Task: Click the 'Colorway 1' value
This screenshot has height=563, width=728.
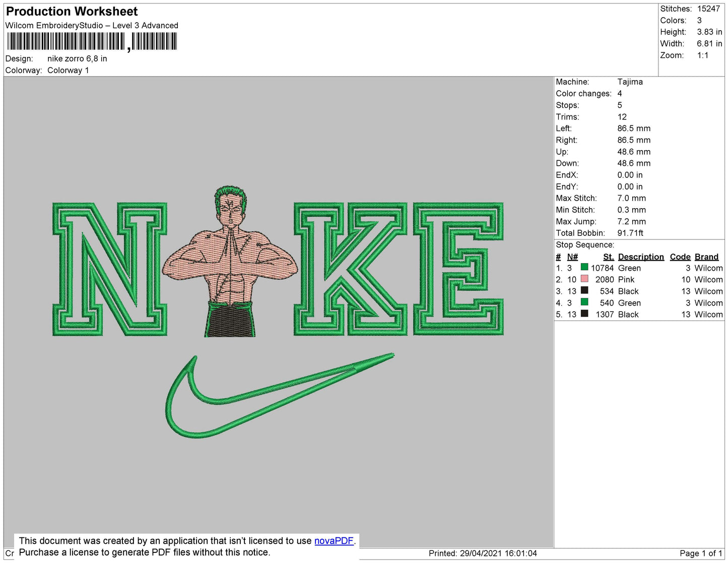Action: [68, 70]
